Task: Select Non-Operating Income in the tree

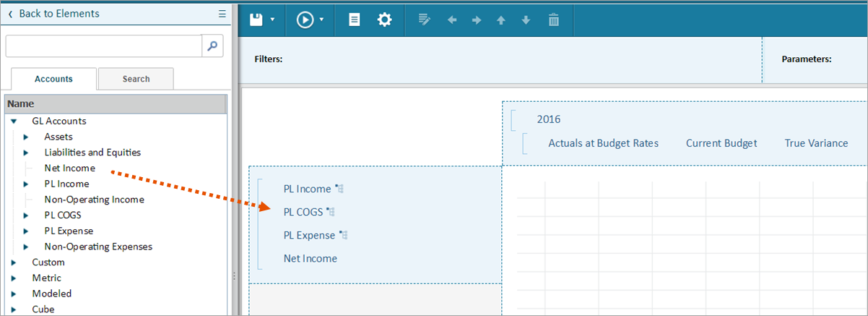Action: click(x=94, y=200)
